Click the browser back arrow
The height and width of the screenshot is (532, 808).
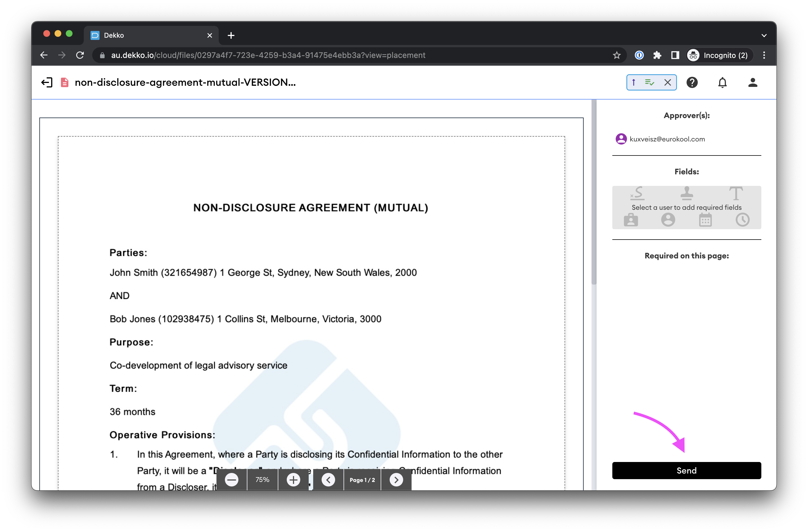(x=44, y=55)
